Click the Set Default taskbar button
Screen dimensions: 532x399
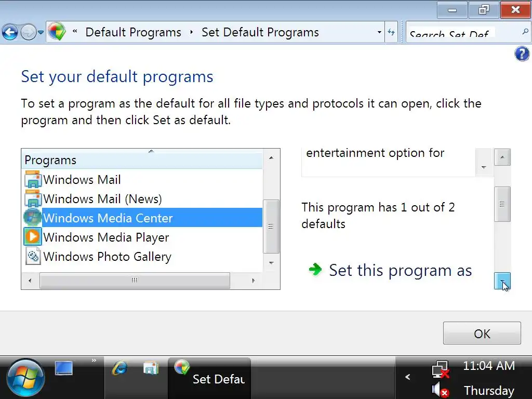tap(210, 378)
